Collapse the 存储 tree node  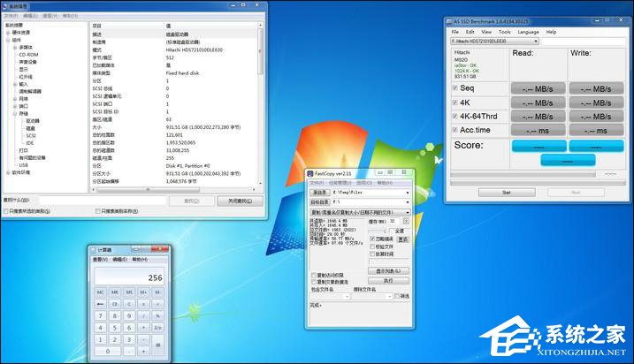[x=15, y=113]
